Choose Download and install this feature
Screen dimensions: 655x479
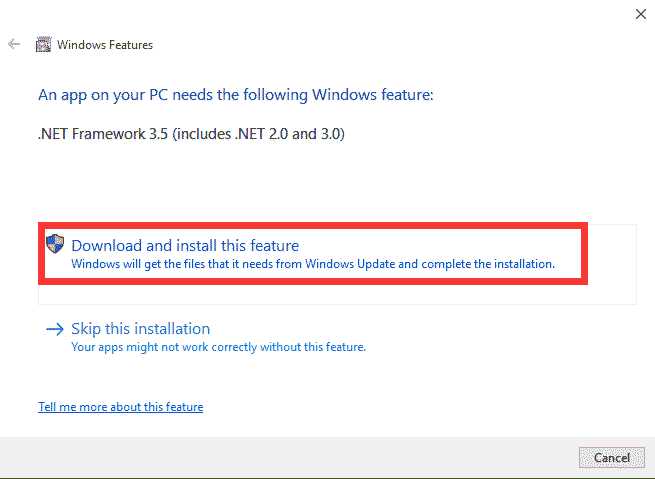point(185,246)
